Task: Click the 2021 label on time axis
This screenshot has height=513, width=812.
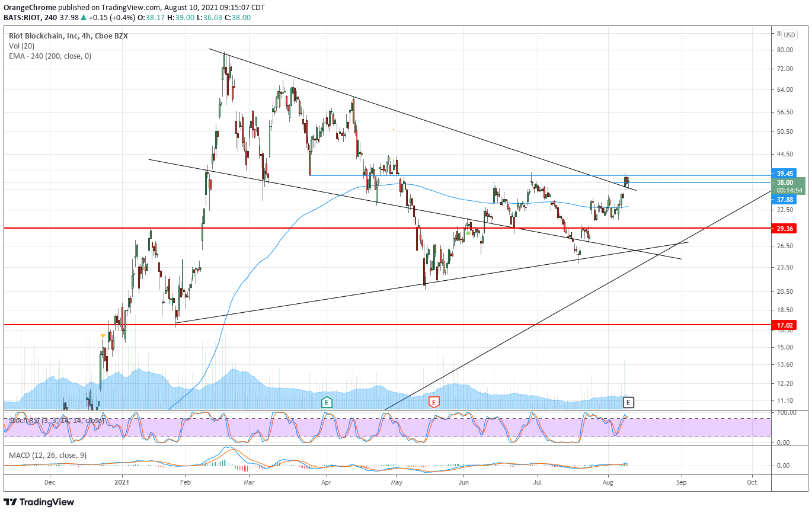Action: pyautogui.click(x=122, y=483)
